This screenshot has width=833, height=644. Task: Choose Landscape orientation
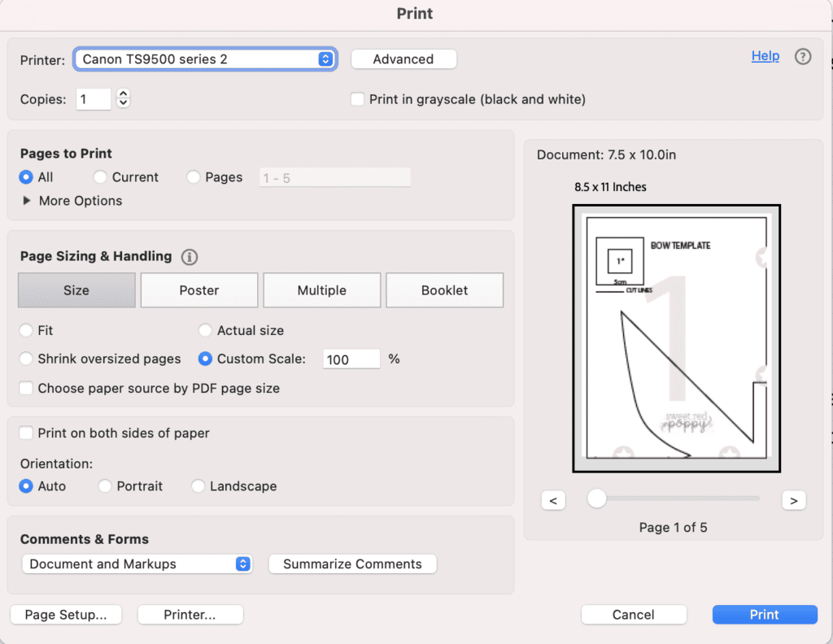(198, 486)
